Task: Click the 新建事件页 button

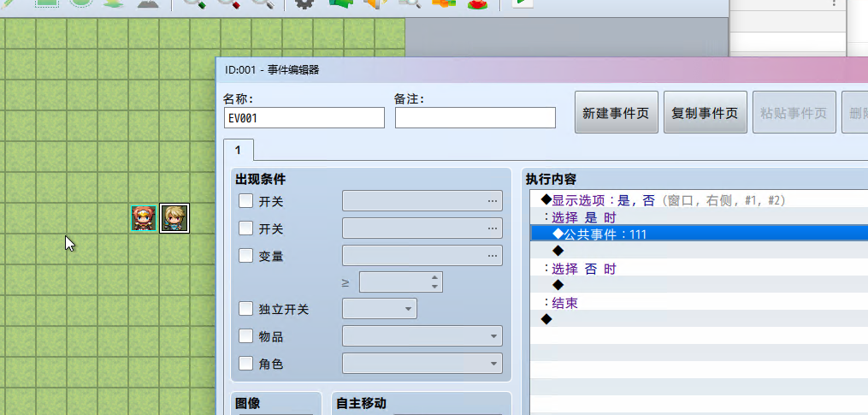Action: 616,112
